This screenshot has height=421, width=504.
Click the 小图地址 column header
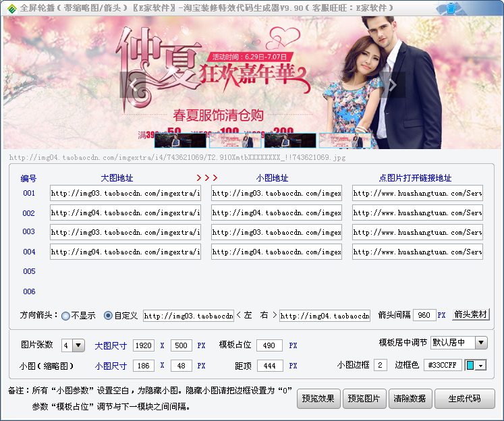[x=273, y=178]
